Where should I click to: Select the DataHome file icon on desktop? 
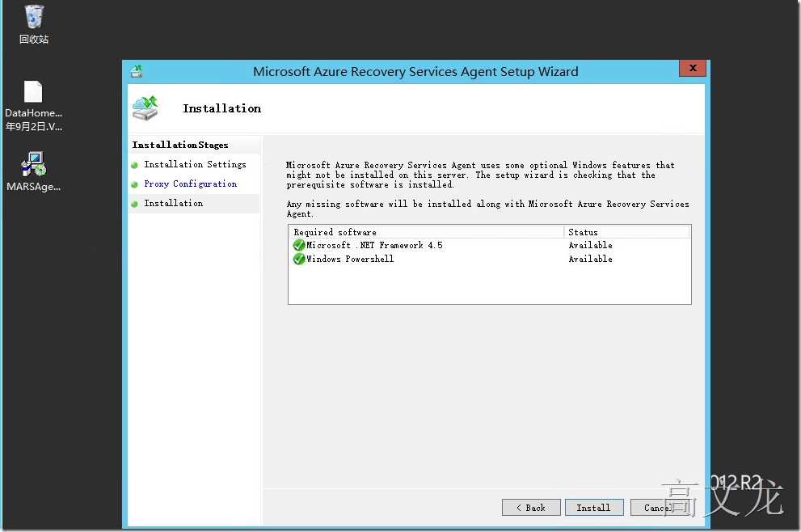coord(33,106)
